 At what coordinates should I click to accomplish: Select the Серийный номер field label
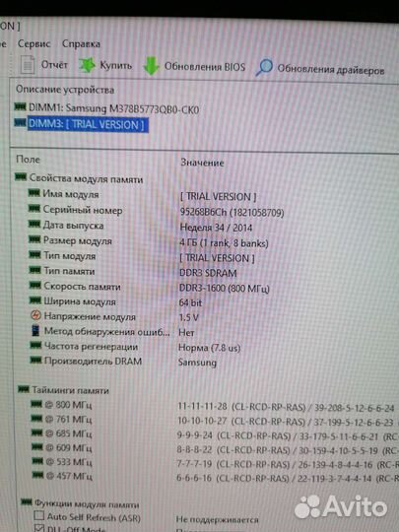coord(83,210)
